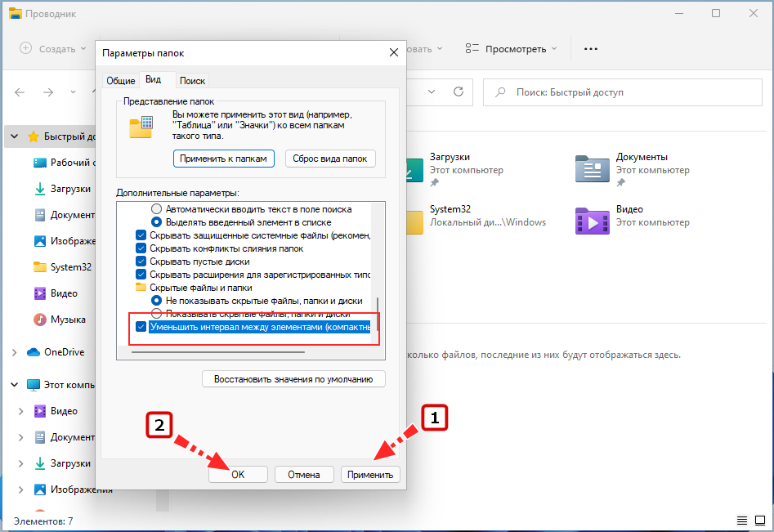This screenshot has height=532, width=774.
Task: Open the Создать dropdown in Explorer
Action: [x=53, y=48]
